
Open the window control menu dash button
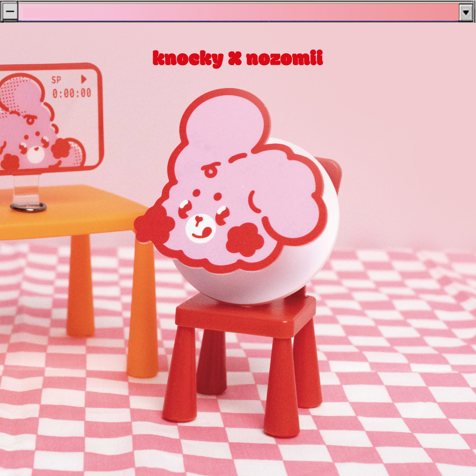(10, 12)
